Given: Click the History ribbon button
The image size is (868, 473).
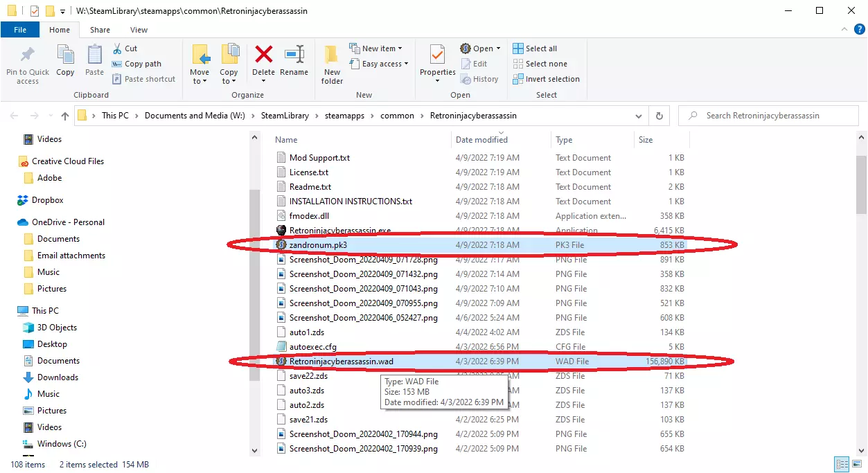Looking at the screenshot, I should (x=479, y=79).
